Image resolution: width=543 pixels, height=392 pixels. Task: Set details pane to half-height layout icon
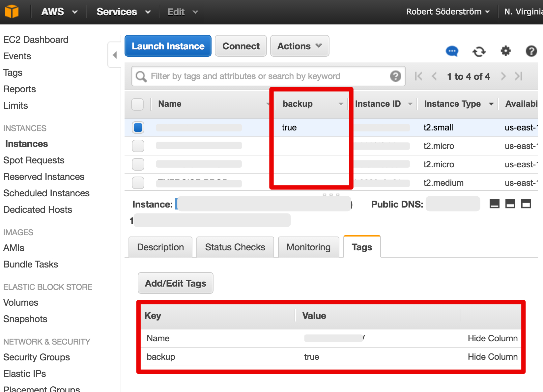pos(510,204)
